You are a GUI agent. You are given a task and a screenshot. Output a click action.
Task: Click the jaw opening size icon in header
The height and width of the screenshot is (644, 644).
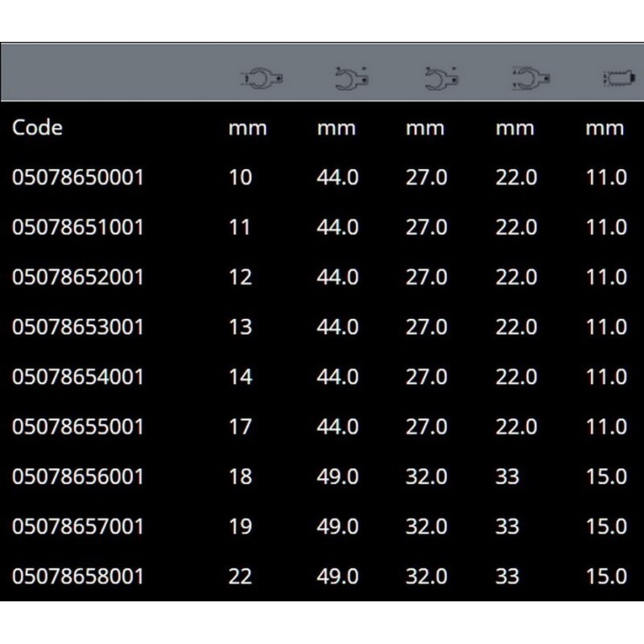261,80
